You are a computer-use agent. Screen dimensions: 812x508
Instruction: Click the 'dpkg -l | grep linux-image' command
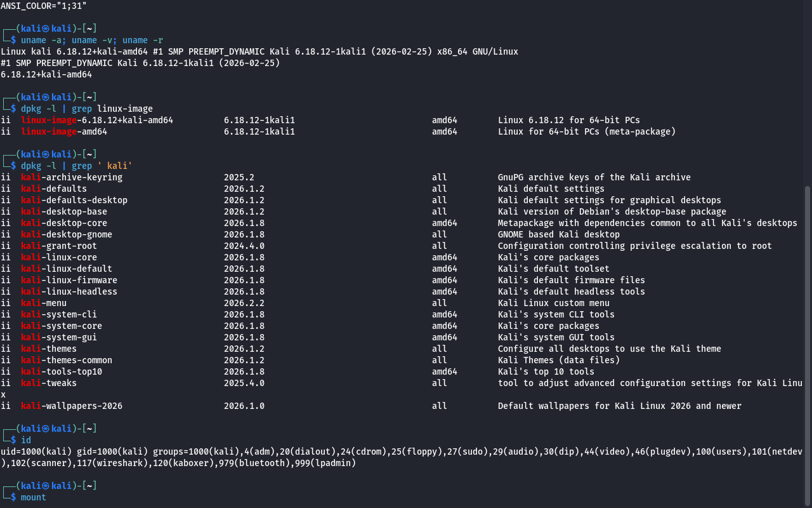87,109
